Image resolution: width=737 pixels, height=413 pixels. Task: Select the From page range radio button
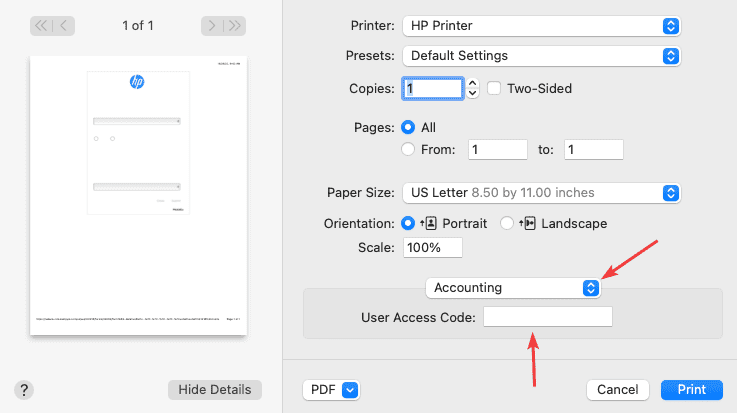408,150
